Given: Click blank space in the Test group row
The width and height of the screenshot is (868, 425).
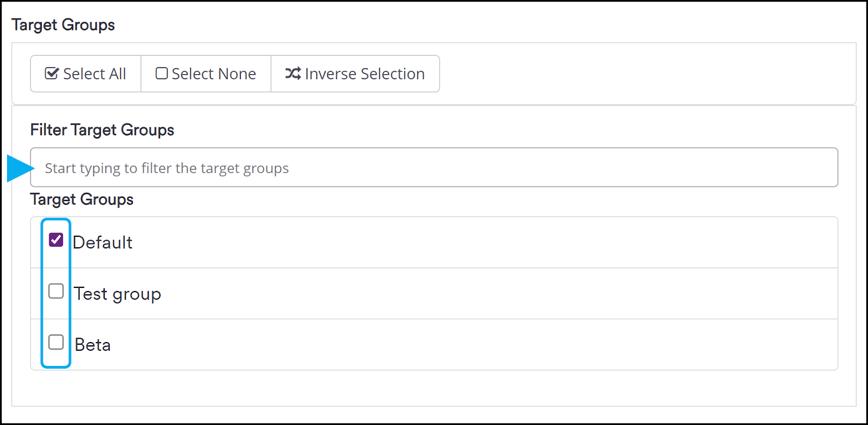Looking at the screenshot, I should click(x=461, y=294).
